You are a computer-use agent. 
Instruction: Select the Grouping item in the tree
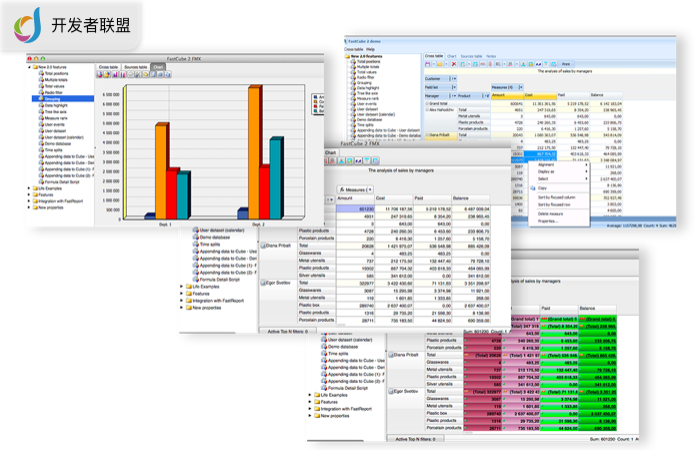click(x=54, y=100)
